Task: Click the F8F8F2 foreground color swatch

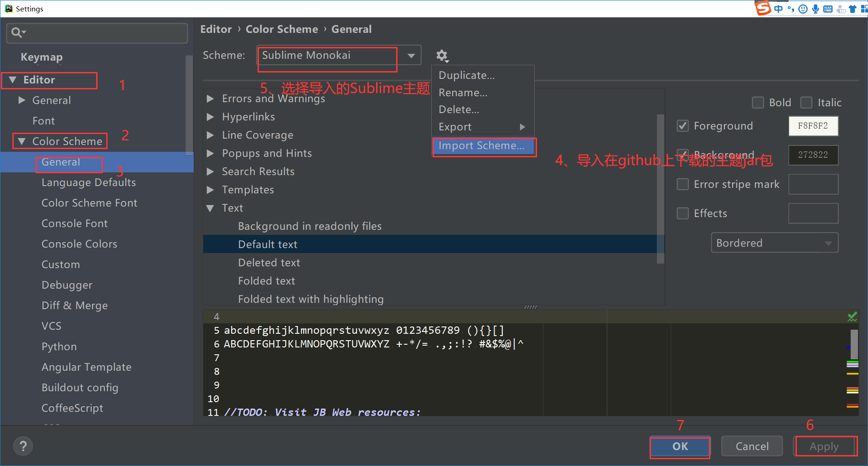Action: (813, 126)
